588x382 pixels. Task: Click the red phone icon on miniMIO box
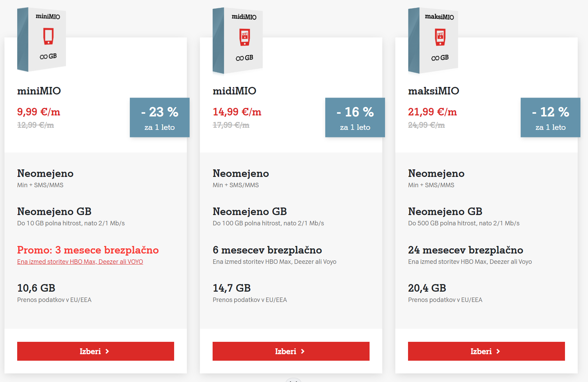[x=48, y=36]
